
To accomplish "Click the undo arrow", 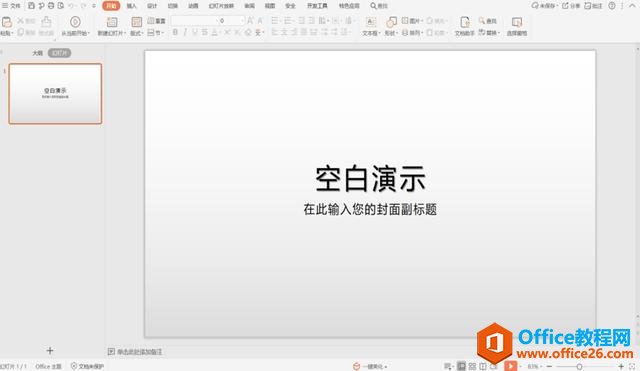I will pyautogui.click(x=72, y=6).
